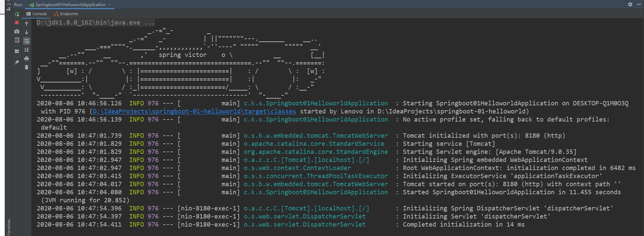
Task: Switch to the Console tab
Action: coord(37,14)
